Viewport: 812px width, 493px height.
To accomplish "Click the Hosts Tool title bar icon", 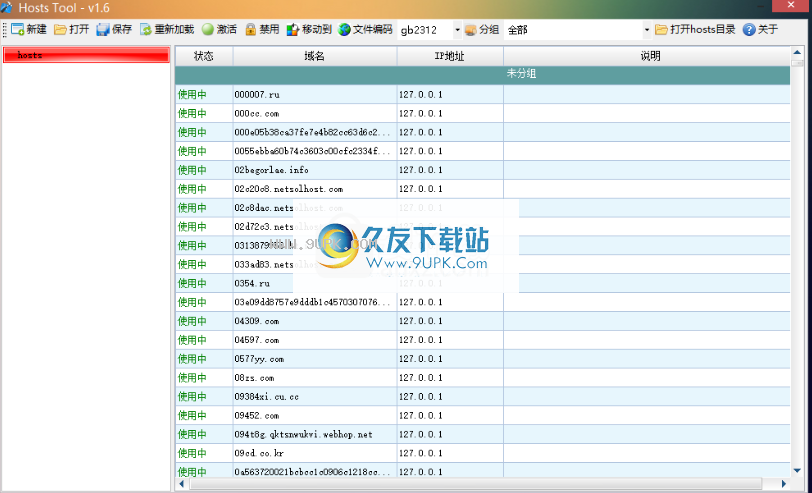I will (x=6, y=7).
